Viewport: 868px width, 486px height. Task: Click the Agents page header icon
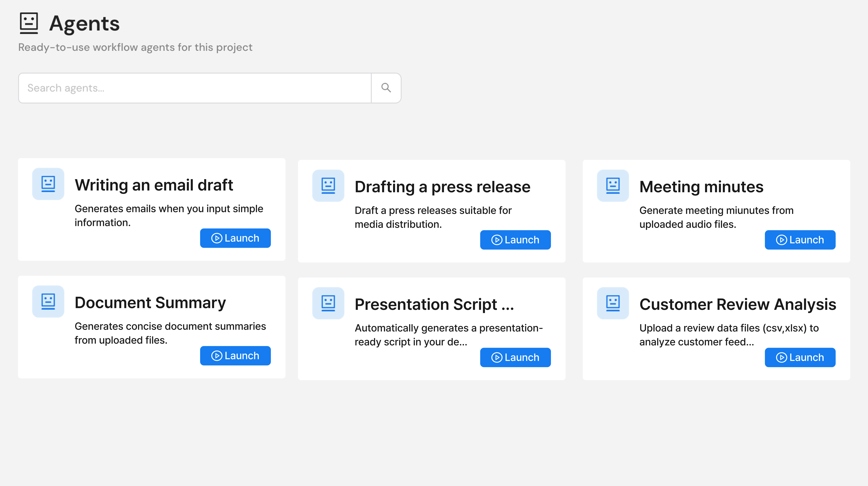(x=29, y=23)
